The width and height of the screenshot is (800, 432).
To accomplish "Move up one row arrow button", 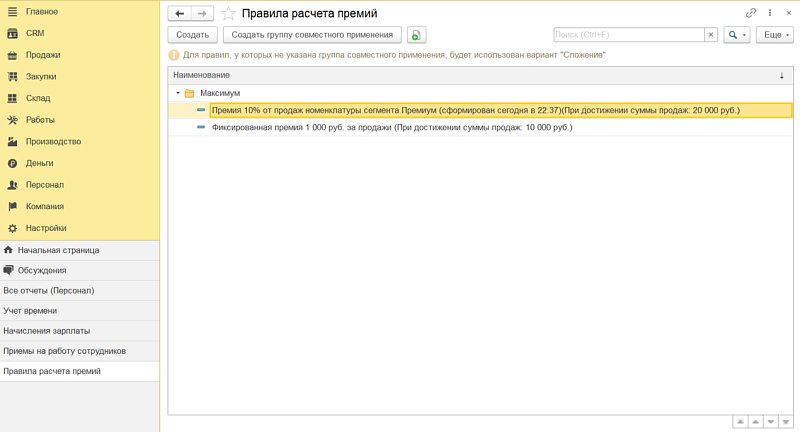I will (755, 422).
